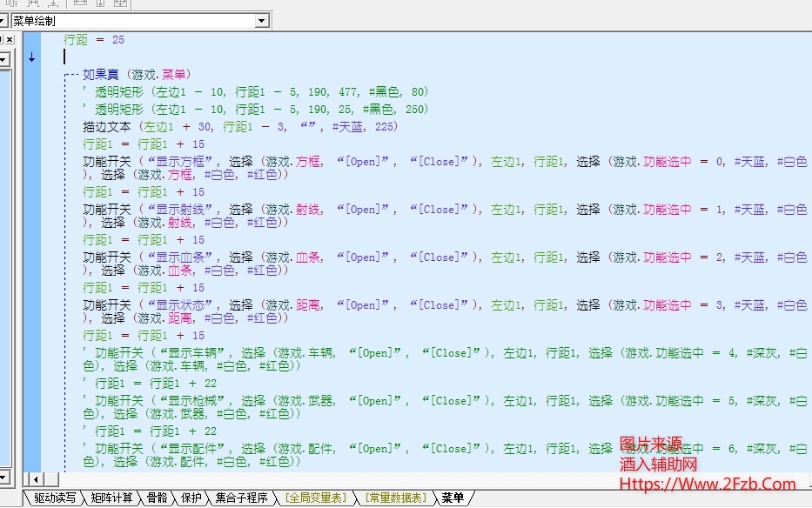Click the Https://Www.2Fzb.Com watermark link
This screenshot has width=812, height=508.
click(x=707, y=485)
